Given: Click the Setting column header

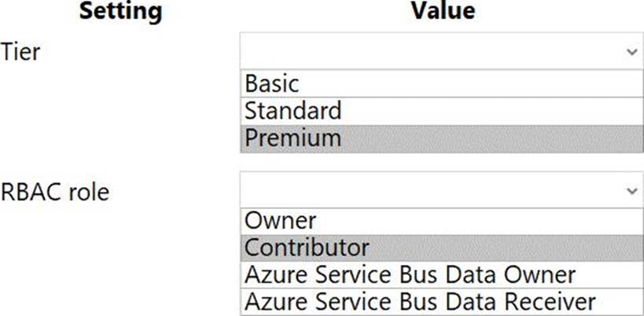Looking at the screenshot, I should click(x=121, y=12).
